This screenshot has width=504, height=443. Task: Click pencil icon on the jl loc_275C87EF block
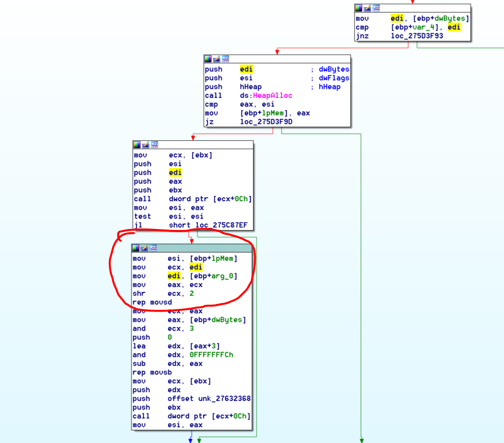[146, 145]
